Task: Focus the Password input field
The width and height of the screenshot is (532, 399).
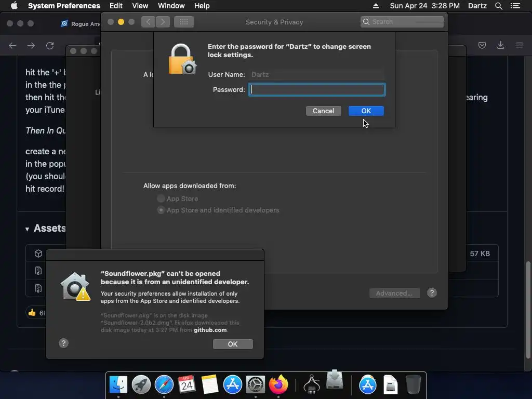Action: click(317, 89)
